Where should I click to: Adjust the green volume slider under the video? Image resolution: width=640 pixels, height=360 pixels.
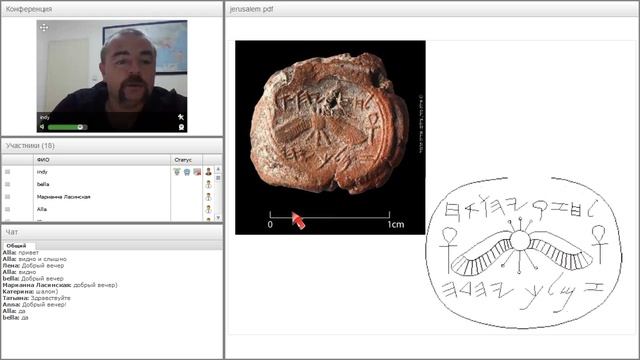click(67, 127)
